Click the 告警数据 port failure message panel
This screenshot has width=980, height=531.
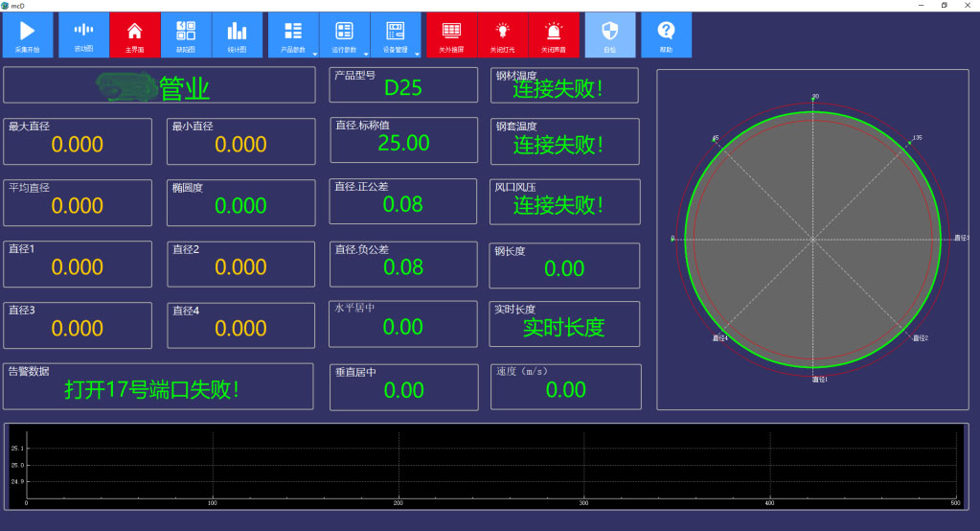pyautogui.click(x=158, y=386)
